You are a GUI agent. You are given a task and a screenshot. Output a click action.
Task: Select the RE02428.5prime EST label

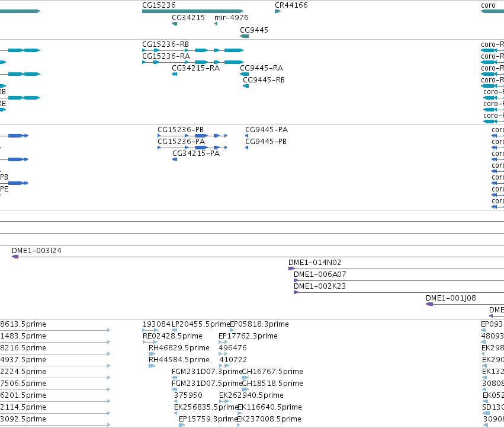172,336
